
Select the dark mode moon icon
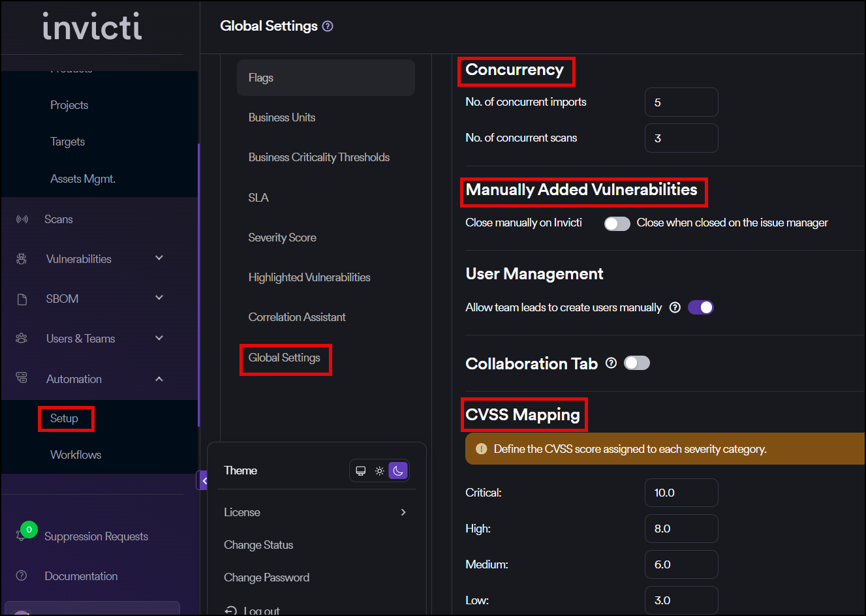click(x=398, y=470)
